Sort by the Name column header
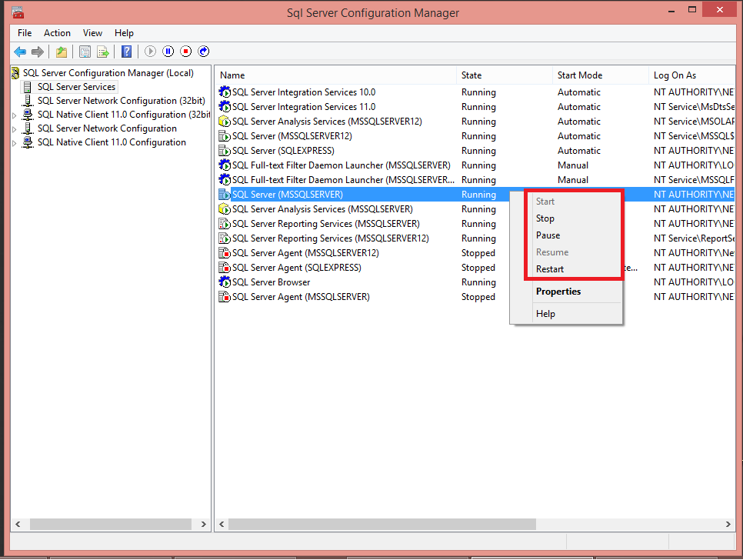Screen dimensions: 743x560 335,75
